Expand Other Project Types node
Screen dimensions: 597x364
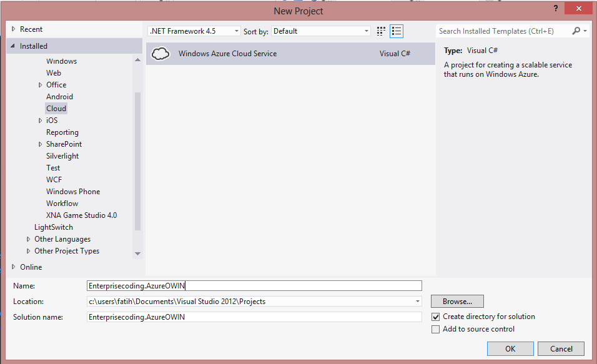(x=28, y=251)
